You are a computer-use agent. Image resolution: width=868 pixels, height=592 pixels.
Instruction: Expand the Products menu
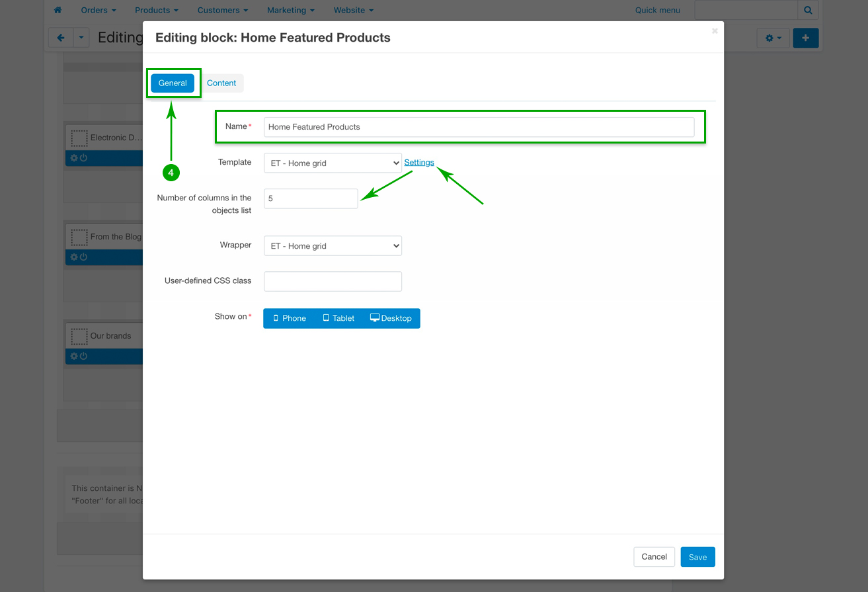coord(157,11)
